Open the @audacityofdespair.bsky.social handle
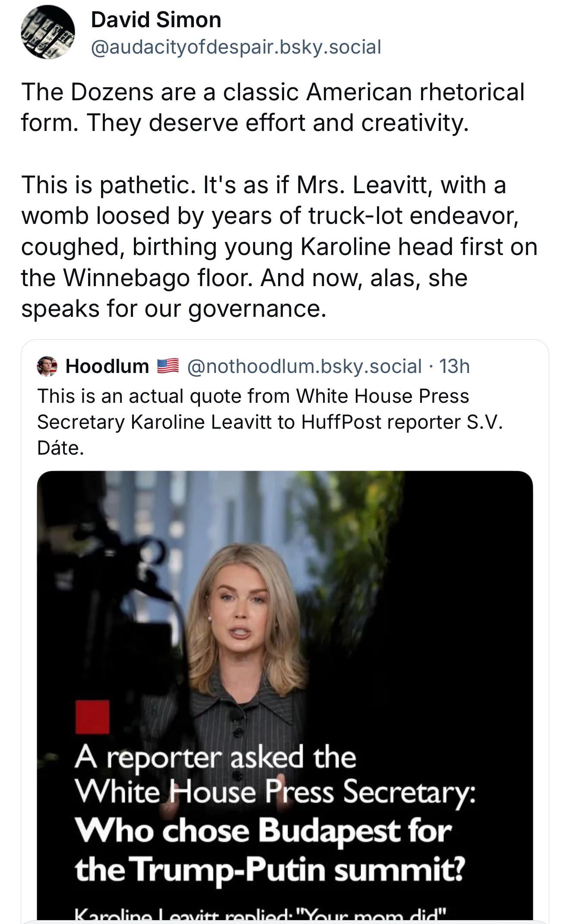 236,47
